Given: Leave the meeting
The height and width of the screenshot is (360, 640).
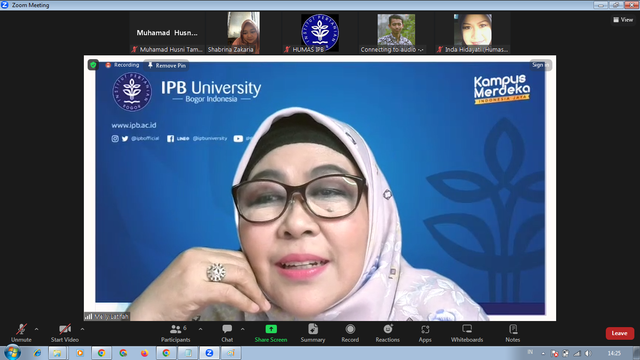Looking at the screenshot, I should pyautogui.click(x=620, y=333).
